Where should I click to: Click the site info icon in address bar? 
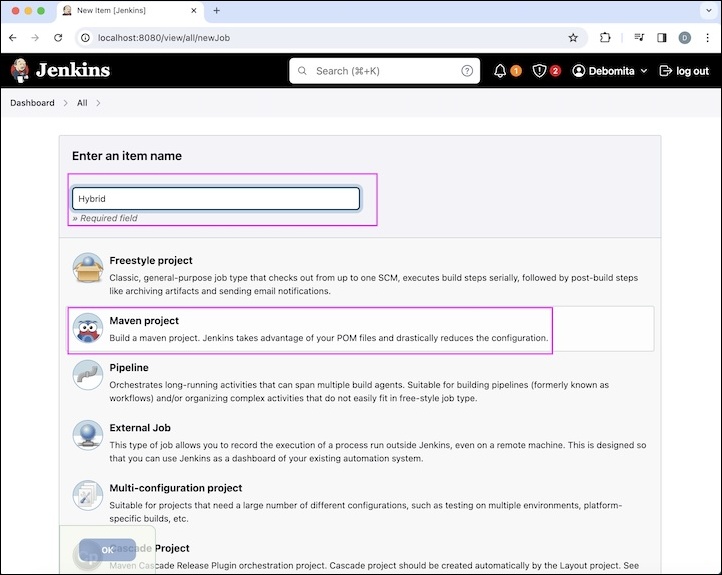point(85,38)
